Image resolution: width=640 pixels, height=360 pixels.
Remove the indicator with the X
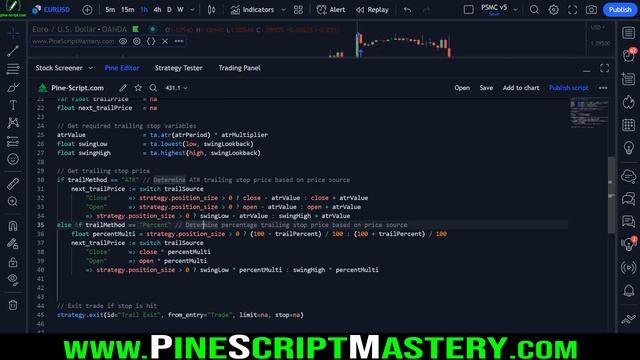click(165, 41)
